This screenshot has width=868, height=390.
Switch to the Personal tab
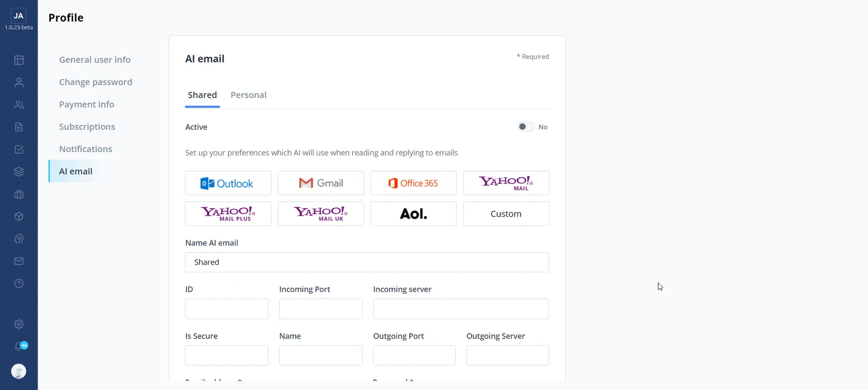pos(248,95)
